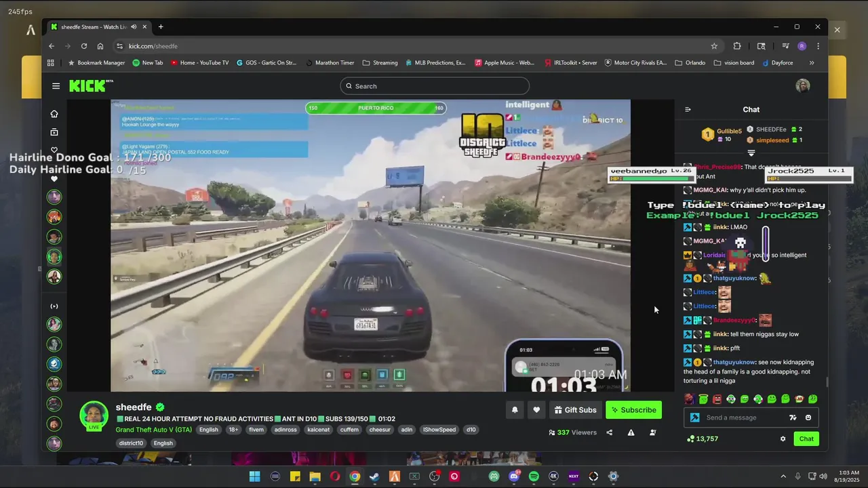
Task: Show more bookmarks with the double chevron
Action: pyautogui.click(x=812, y=63)
